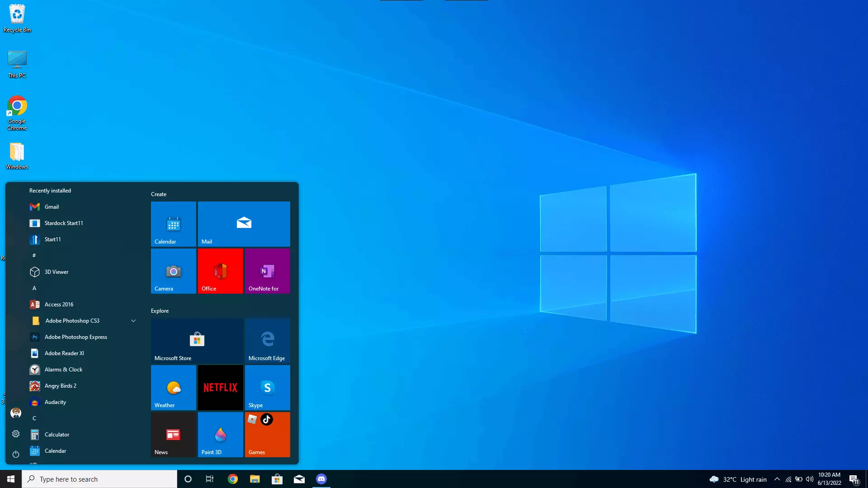Image resolution: width=868 pixels, height=488 pixels.
Task: Select OneNote for Windows tile
Action: pos(267,271)
